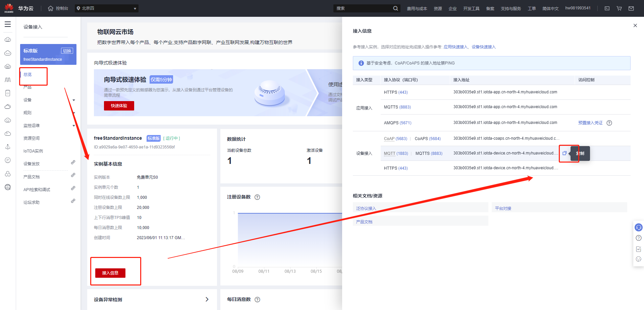Open the headset customer service icon

click(639, 227)
